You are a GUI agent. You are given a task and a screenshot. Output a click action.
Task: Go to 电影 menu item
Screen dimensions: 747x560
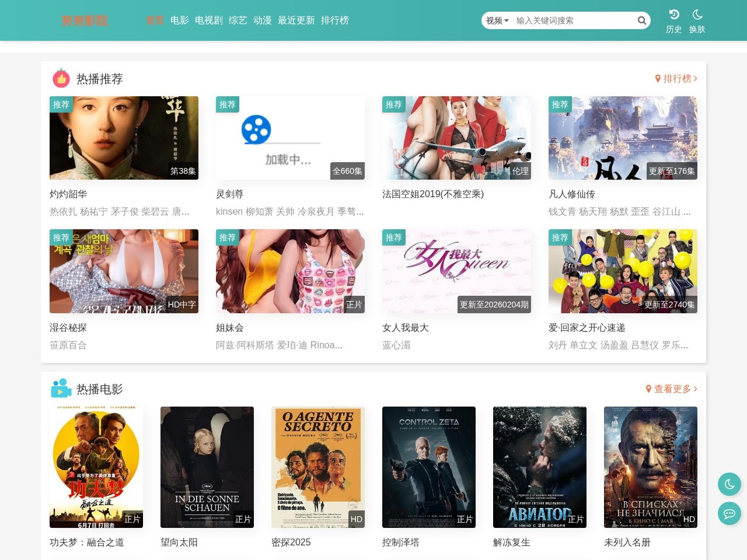pyautogui.click(x=180, y=20)
